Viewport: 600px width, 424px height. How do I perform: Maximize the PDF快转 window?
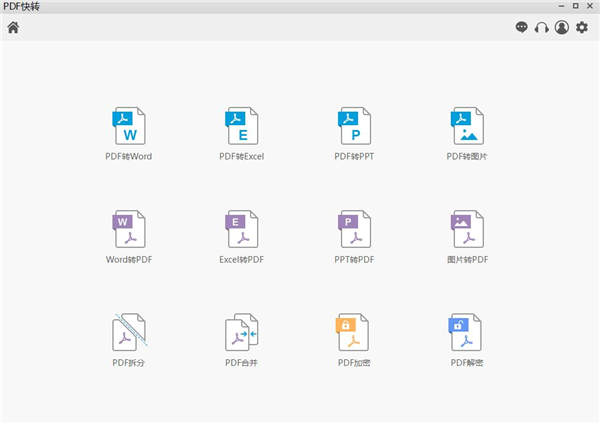[576, 6]
